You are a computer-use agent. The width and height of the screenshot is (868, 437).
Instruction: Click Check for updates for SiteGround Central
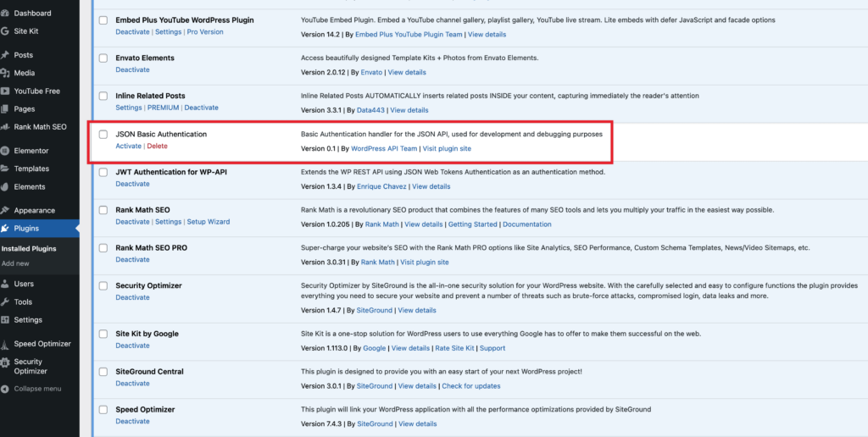point(471,386)
